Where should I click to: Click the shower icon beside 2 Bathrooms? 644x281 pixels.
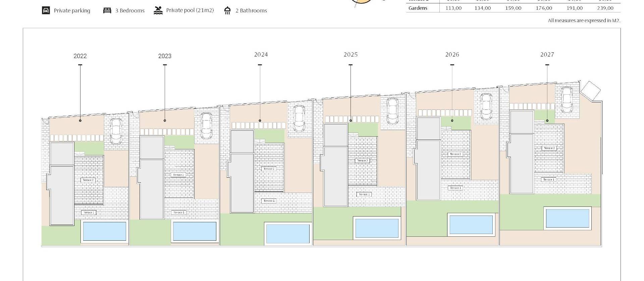[x=227, y=10]
